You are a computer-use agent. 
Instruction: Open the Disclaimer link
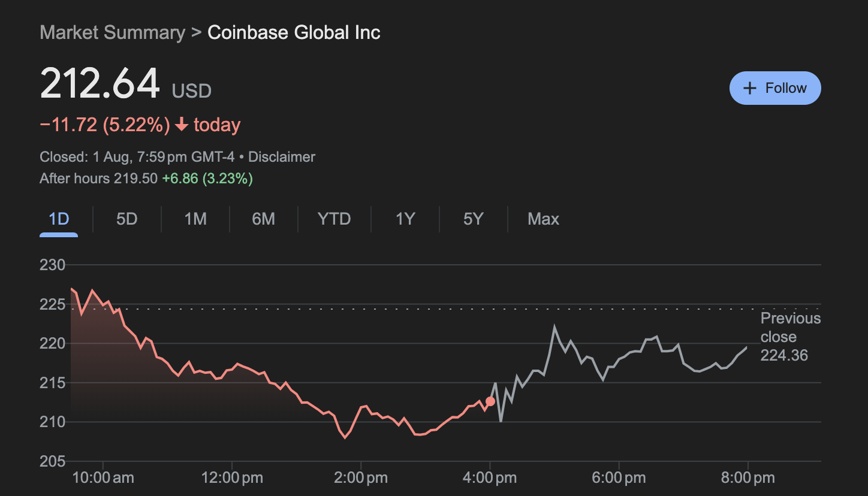(x=282, y=157)
